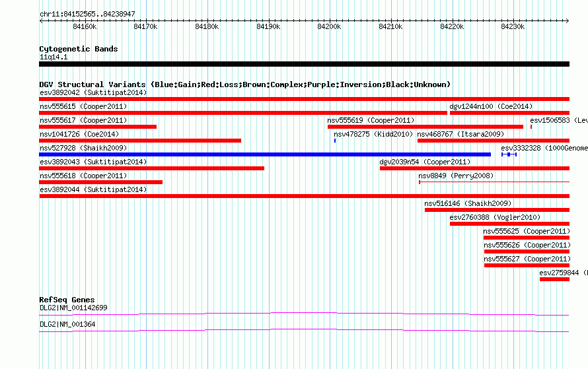Click the 84160k ruler tick label
Screen dimensions: 588x369
85,26
